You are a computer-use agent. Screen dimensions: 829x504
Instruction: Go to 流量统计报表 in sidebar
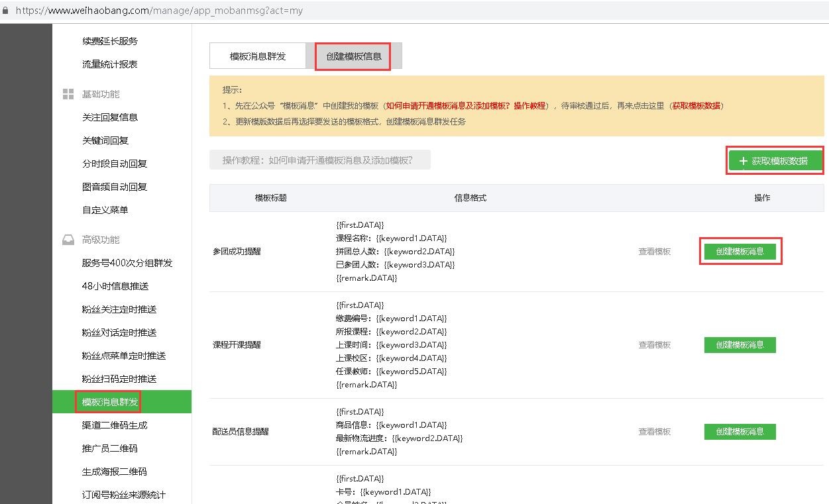point(110,64)
